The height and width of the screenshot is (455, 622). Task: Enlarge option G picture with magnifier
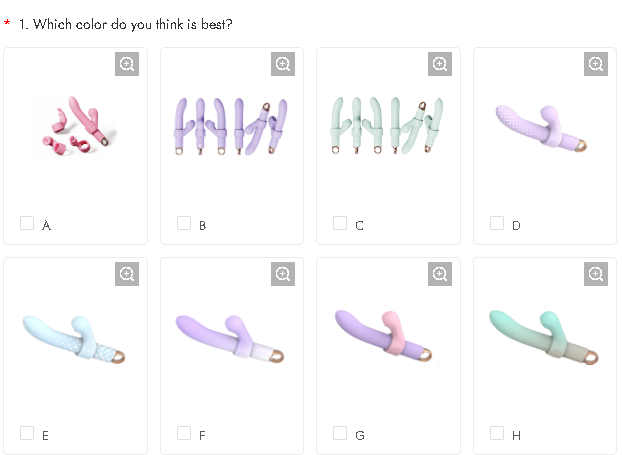(440, 274)
